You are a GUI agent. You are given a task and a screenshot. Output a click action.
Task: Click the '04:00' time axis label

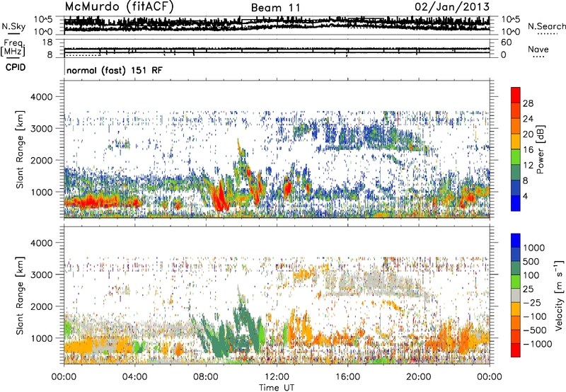pos(134,377)
